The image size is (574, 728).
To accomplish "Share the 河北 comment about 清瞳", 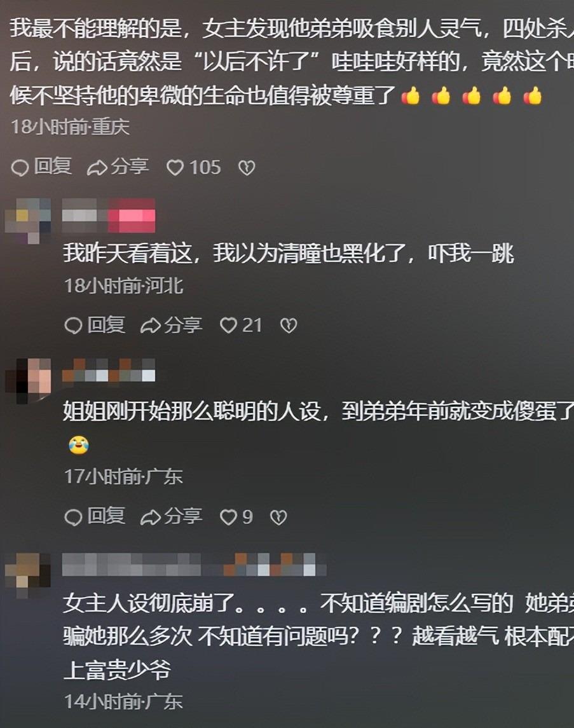I will pos(171,326).
